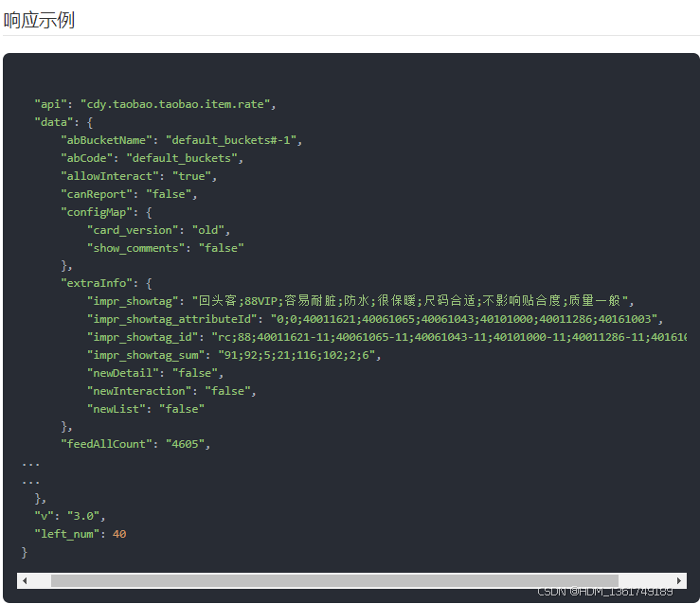Click the "v" key line
Screen dimensions: 700x604
(70, 516)
